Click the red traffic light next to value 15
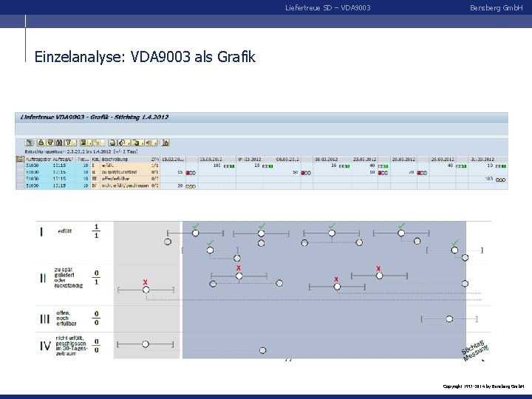The height and width of the screenshot is (399, 532). point(191,173)
